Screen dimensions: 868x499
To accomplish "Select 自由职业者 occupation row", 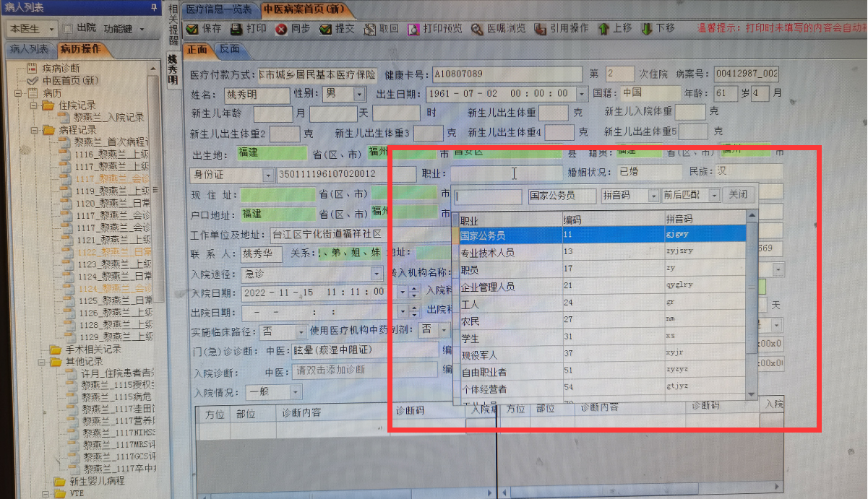I will point(601,372).
